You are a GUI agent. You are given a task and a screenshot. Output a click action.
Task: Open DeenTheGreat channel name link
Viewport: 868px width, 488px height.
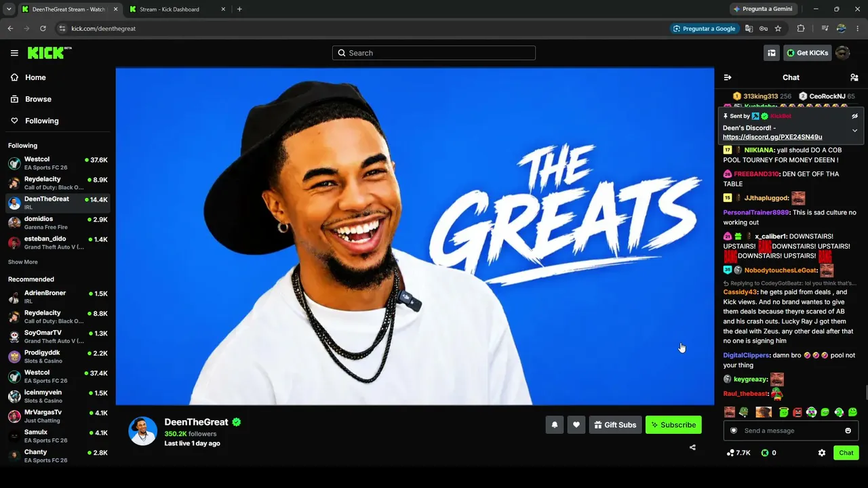point(197,422)
